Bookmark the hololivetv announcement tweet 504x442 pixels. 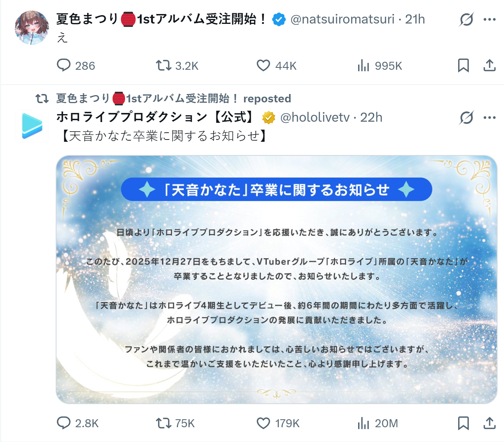click(x=463, y=423)
